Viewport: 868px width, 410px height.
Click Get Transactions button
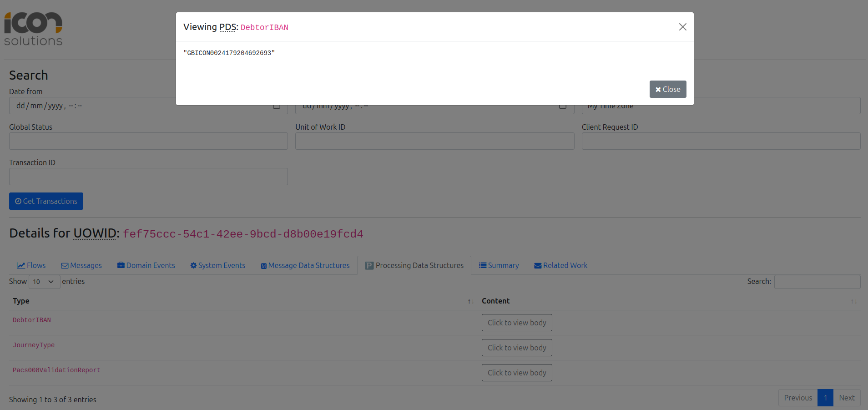point(46,201)
